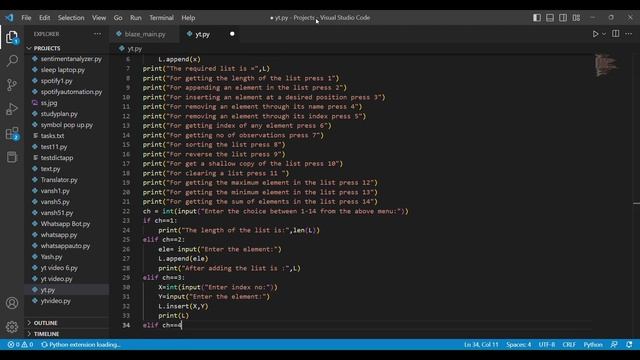This screenshot has width=640, height=360.
Task: Click errors and warnings count in status bar
Action: [20, 344]
